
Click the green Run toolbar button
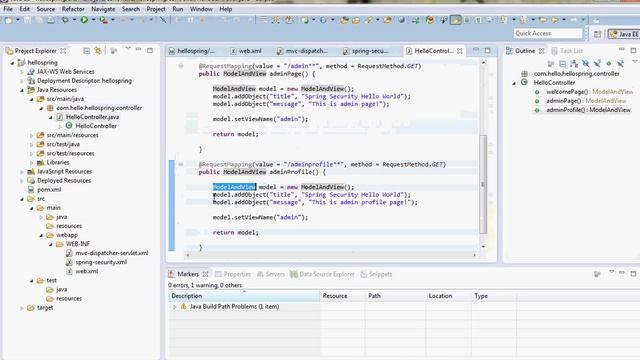pos(84,20)
